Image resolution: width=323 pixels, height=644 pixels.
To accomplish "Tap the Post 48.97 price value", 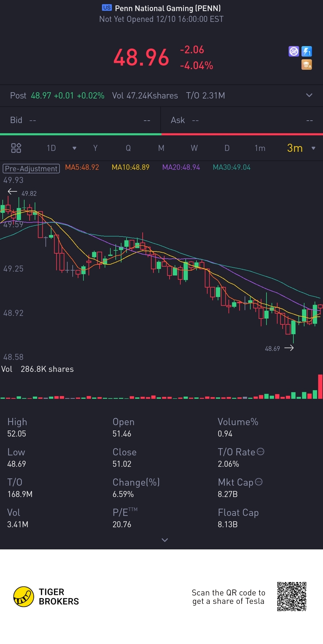I will tap(41, 96).
